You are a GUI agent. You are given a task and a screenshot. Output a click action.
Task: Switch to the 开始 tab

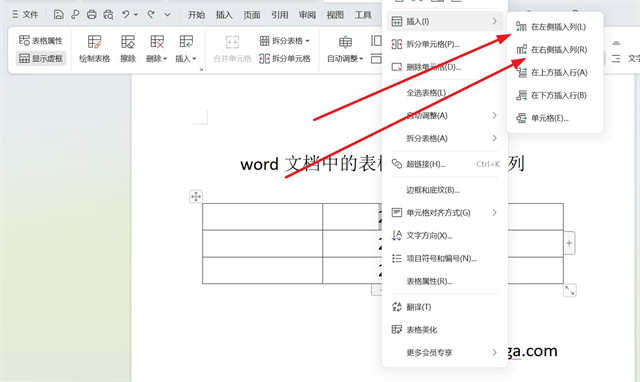point(196,15)
